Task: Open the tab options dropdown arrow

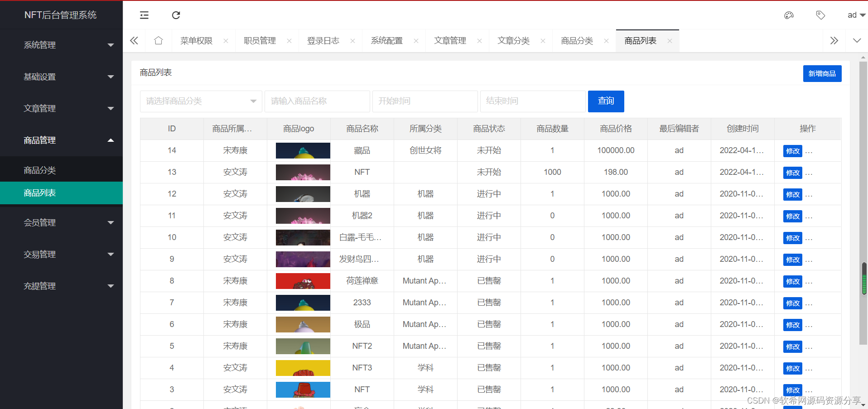Action: (x=857, y=41)
